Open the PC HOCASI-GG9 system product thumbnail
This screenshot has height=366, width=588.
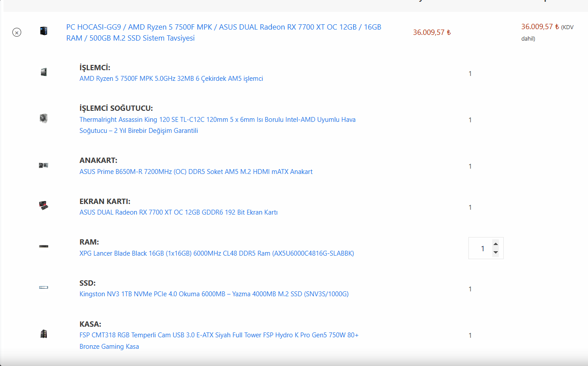(x=43, y=31)
